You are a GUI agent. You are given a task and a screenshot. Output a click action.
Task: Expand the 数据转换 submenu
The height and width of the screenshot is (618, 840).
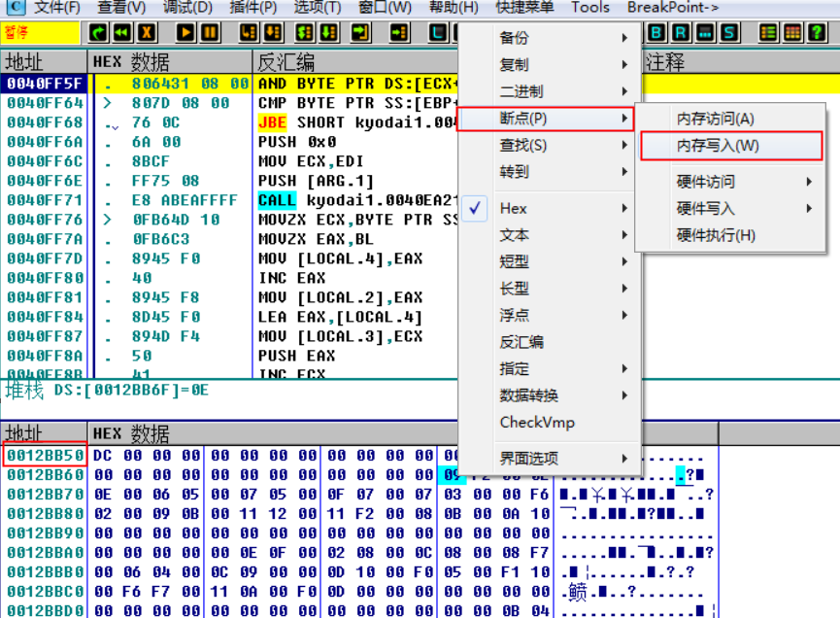click(x=549, y=395)
